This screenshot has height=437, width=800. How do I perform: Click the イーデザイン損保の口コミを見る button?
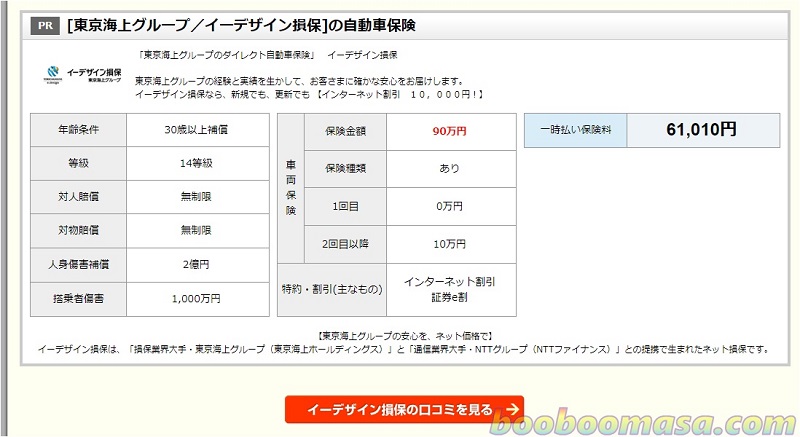tap(404, 409)
